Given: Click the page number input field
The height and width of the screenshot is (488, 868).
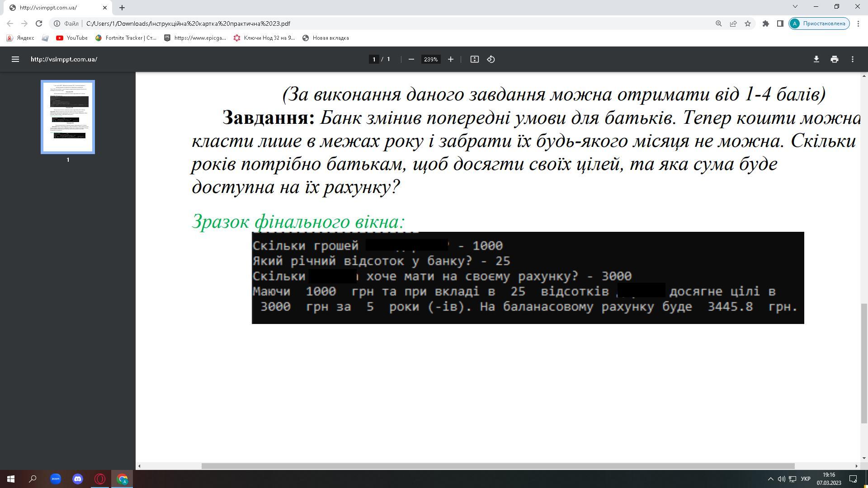Looking at the screenshot, I should click(374, 59).
